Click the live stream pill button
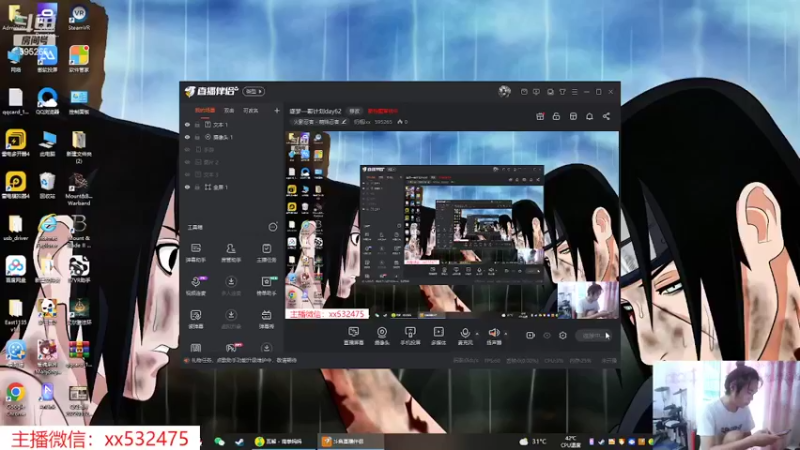 pyautogui.click(x=593, y=335)
